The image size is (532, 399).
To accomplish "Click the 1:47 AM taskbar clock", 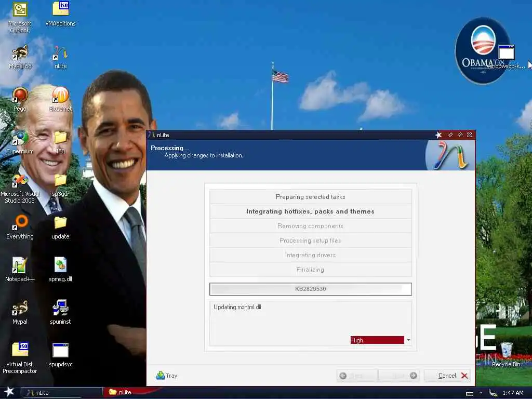I will 513,393.
